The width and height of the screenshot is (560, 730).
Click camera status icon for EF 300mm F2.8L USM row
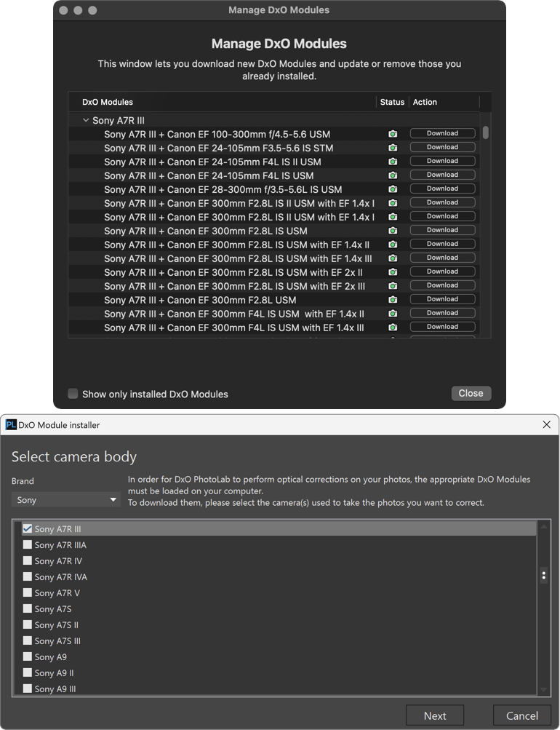click(x=393, y=300)
